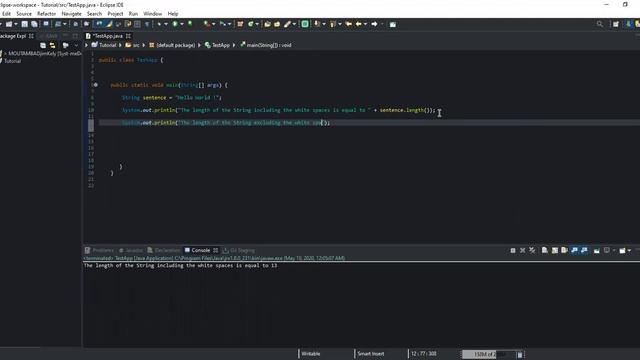Image resolution: width=640 pixels, height=360 pixels.
Task: Save the file with the Save icon
Action: (24, 24)
